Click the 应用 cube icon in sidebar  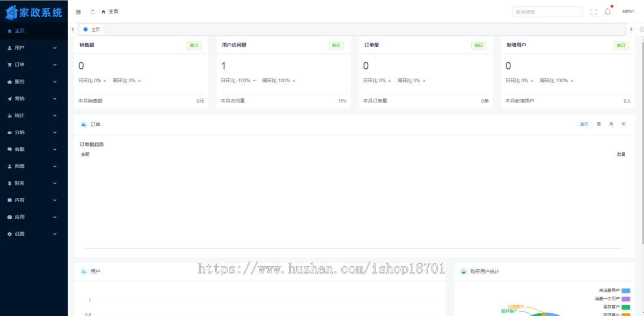tap(10, 217)
